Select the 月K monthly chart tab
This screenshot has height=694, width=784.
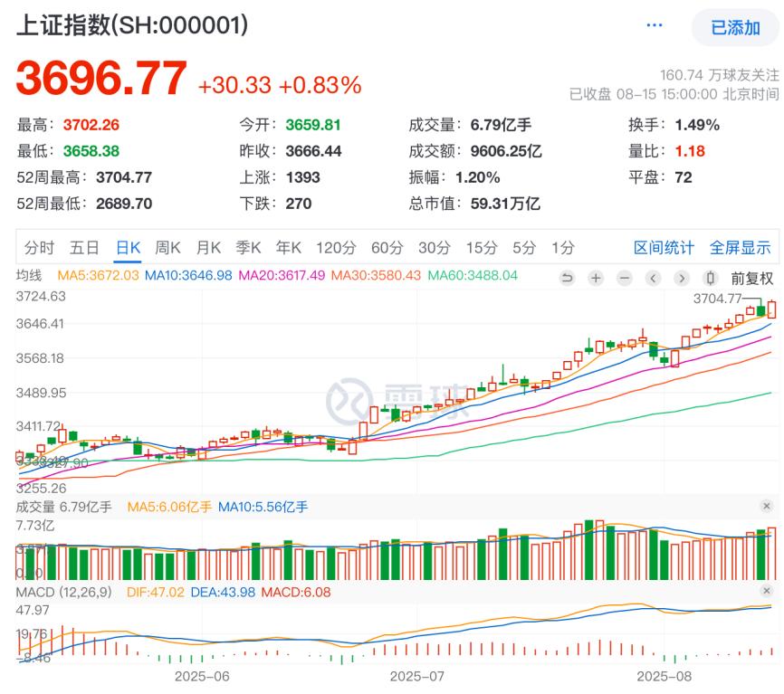pos(209,247)
